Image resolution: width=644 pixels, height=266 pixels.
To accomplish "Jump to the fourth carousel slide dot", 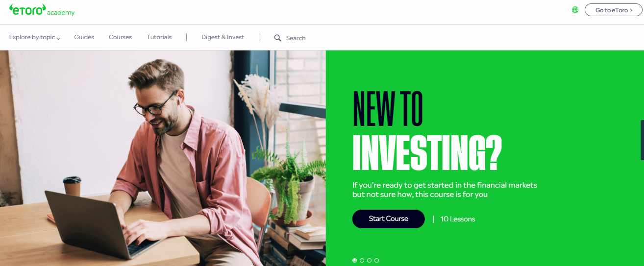I will [376, 261].
